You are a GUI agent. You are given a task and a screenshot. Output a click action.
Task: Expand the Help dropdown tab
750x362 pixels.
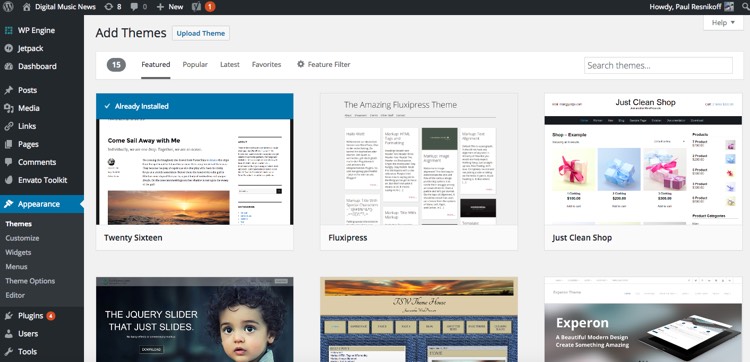click(723, 22)
